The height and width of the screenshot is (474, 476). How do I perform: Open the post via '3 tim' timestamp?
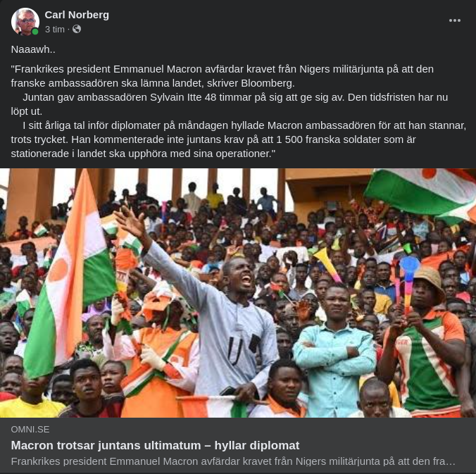pos(55,30)
